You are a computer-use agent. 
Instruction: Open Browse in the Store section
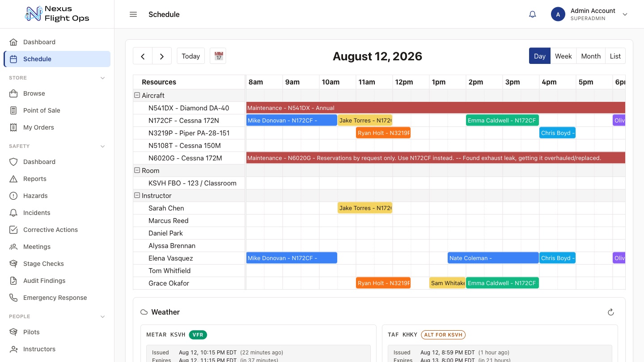[x=57, y=93]
